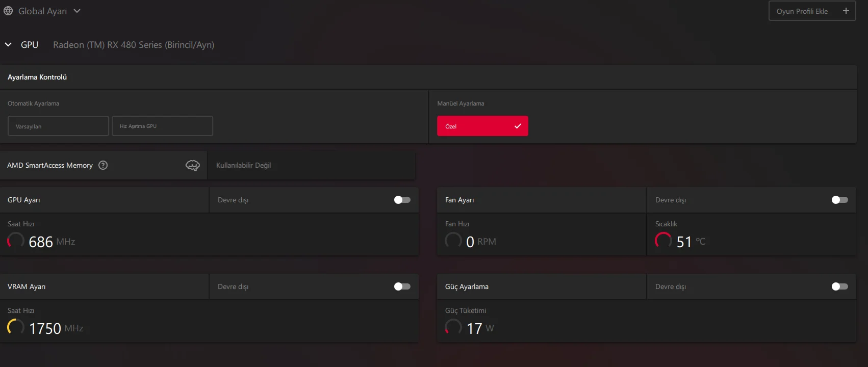Click the Fan Ayarı section title

tap(459, 200)
